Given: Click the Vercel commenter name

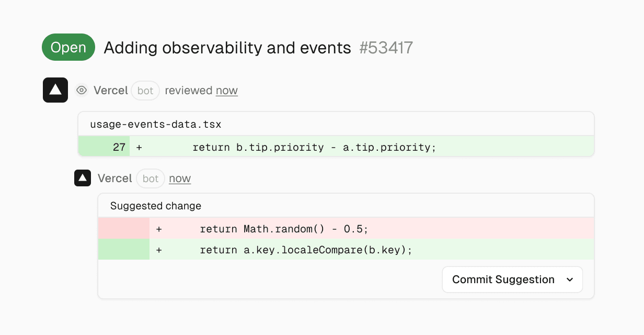Looking at the screenshot, I should click(115, 178).
